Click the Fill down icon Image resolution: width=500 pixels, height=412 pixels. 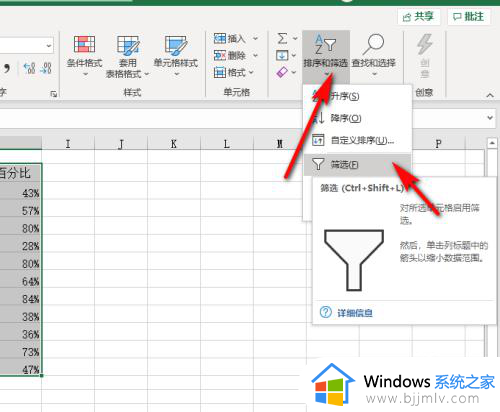(282, 55)
